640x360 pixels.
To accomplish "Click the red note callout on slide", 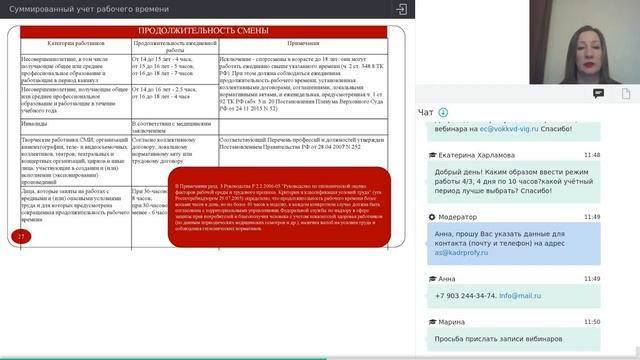I will pos(279,207).
